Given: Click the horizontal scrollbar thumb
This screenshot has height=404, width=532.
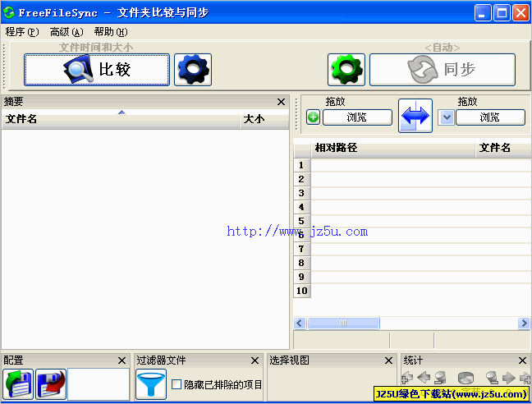Looking at the screenshot, I should [x=343, y=323].
